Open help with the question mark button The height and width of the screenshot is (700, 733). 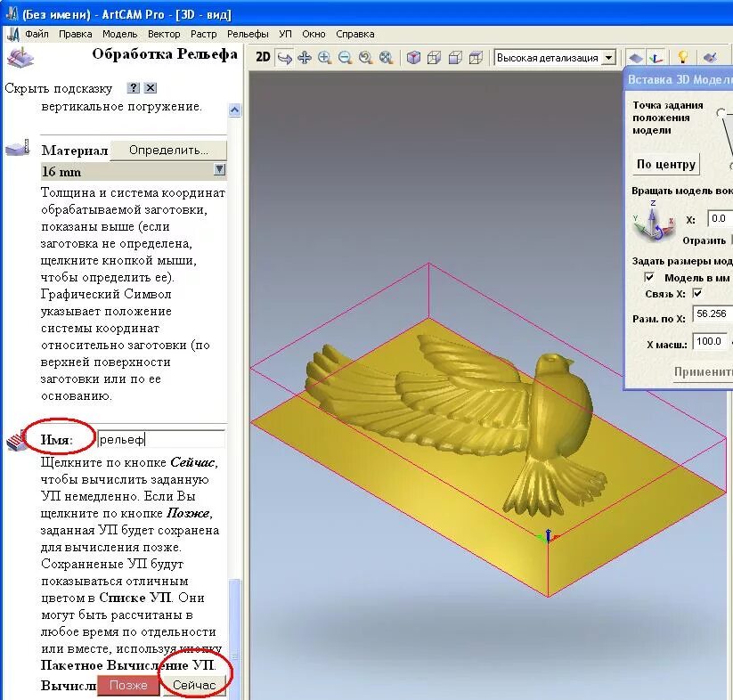click(x=134, y=88)
